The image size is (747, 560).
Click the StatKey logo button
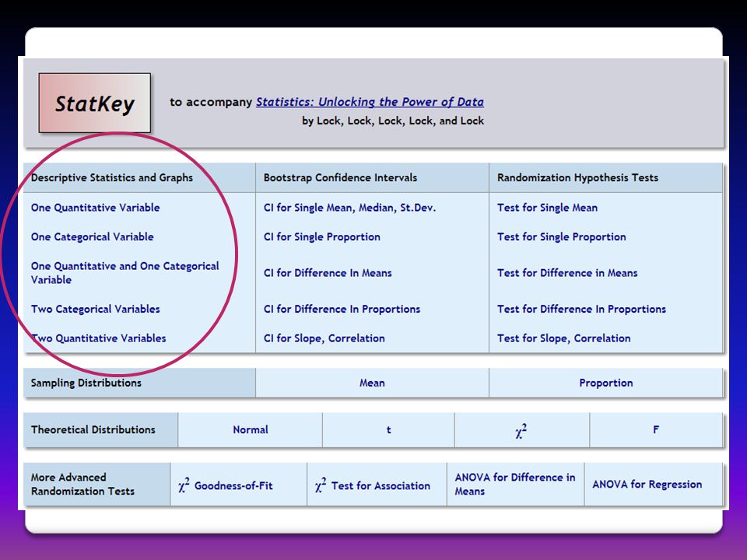pyautogui.click(x=94, y=103)
